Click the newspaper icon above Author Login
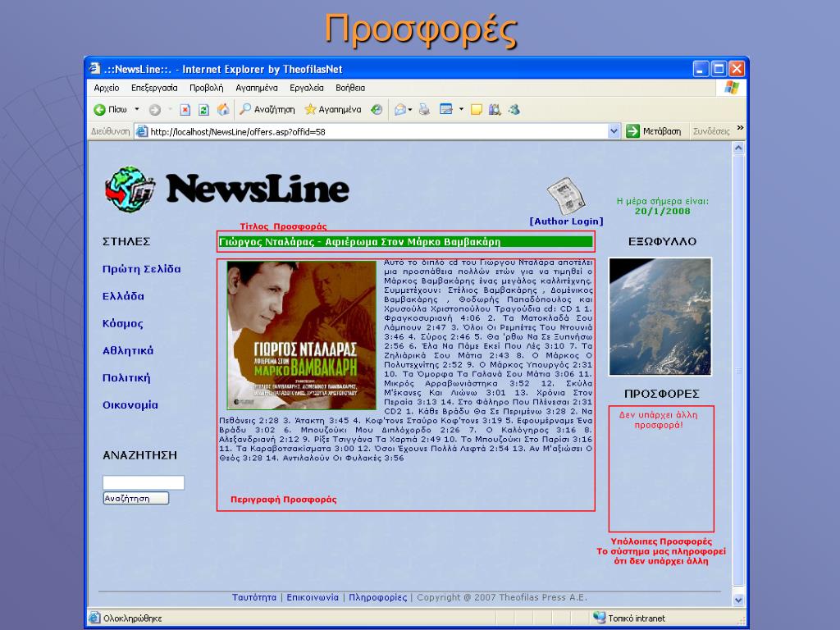 [x=566, y=195]
